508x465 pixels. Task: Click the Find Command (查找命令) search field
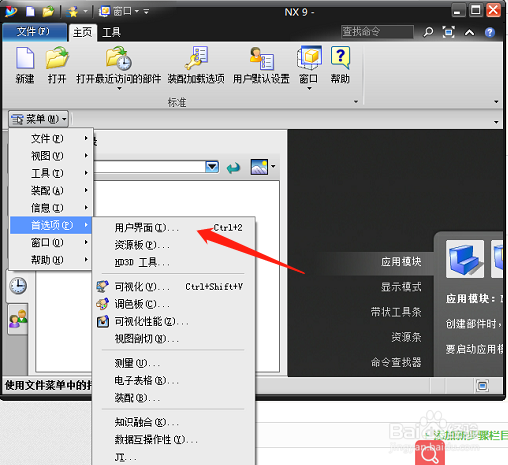coord(377,32)
